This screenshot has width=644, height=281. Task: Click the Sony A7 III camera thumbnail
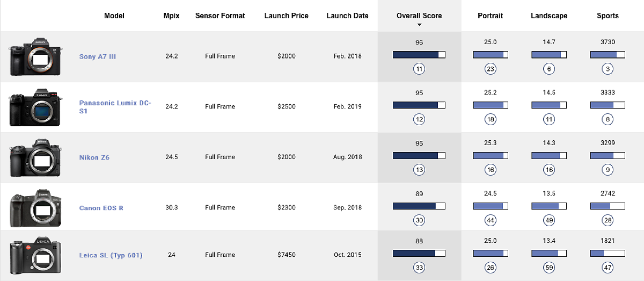point(35,56)
